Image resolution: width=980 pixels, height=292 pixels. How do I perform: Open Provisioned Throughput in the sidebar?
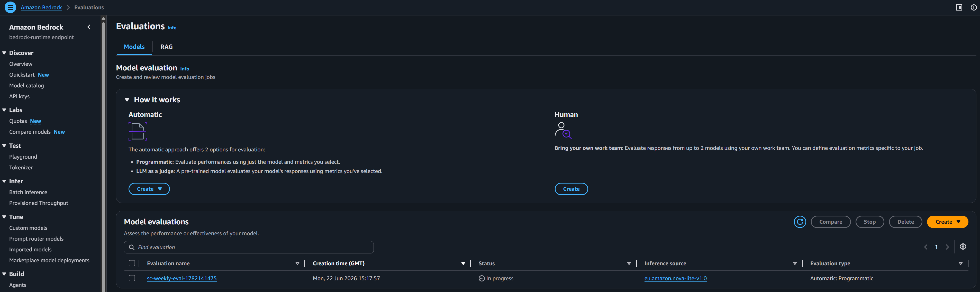[39, 203]
